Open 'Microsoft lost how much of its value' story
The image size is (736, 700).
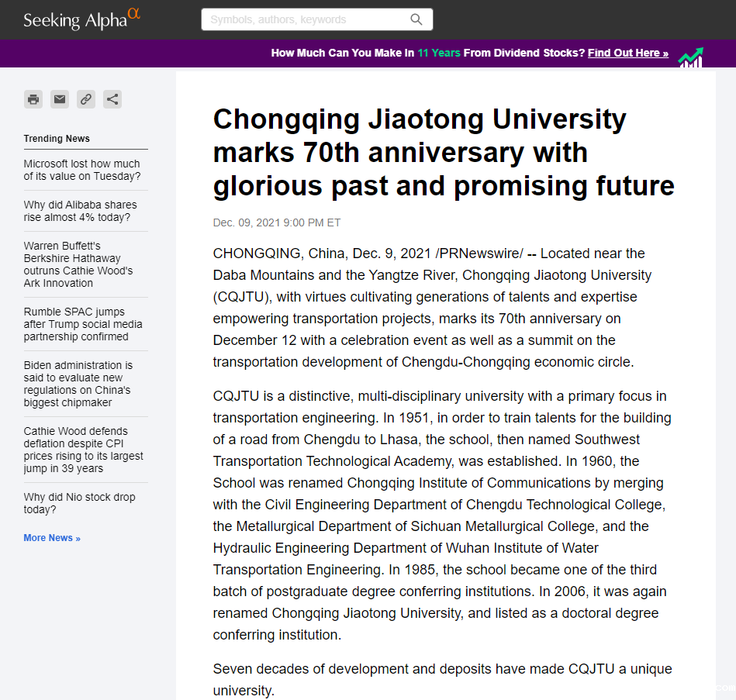[81, 170]
